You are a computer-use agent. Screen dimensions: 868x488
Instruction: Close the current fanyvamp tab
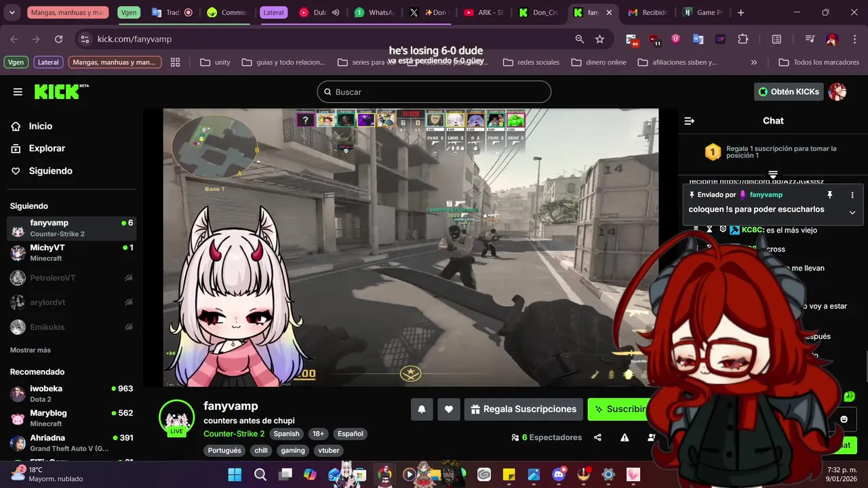point(609,12)
